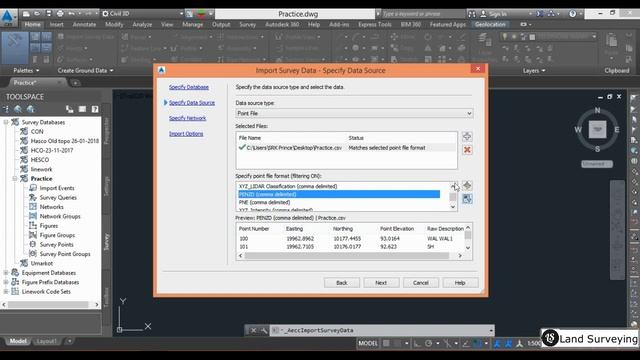Click the Toolspace tree horizontal scrollbar
The width and height of the screenshot is (640, 360).
[x=48, y=304]
